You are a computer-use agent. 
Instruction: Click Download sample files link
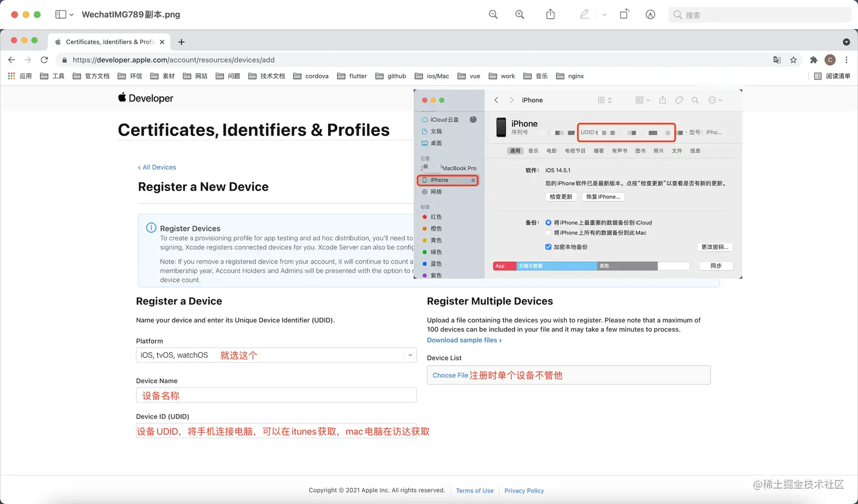point(464,340)
